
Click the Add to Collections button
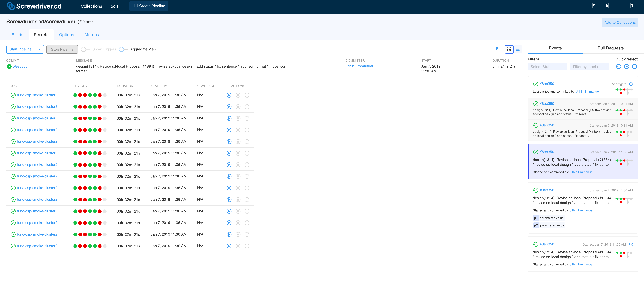[x=620, y=23]
